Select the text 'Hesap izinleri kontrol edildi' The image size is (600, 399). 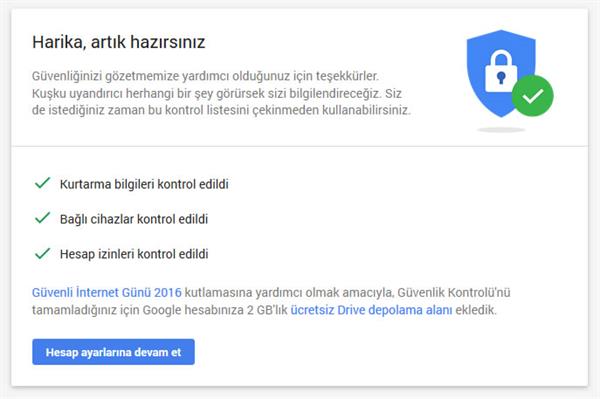[x=134, y=254]
